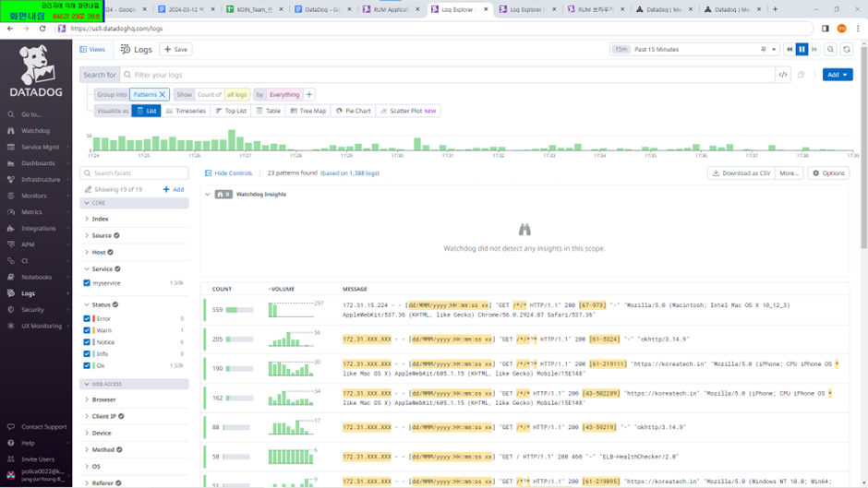This screenshot has height=488, width=868.
Task: Open Monitors in the sidebar
Action: point(34,196)
